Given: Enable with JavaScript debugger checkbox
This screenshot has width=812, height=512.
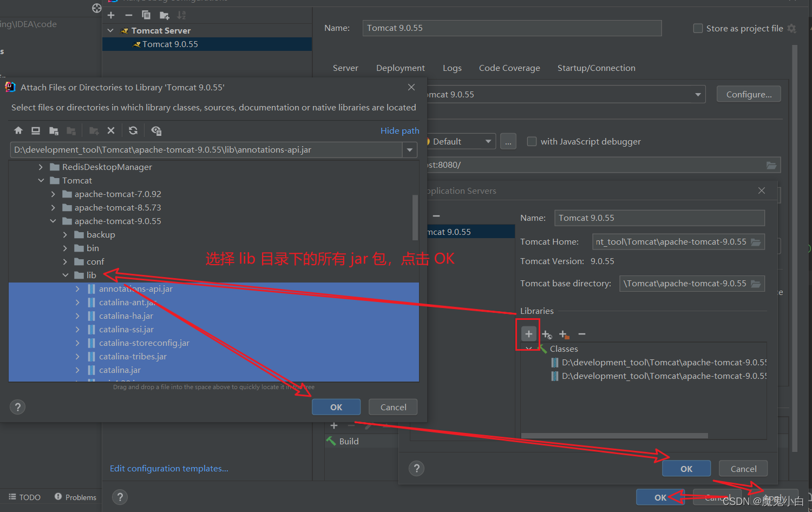Looking at the screenshot, I should click(x=532, y=141).
